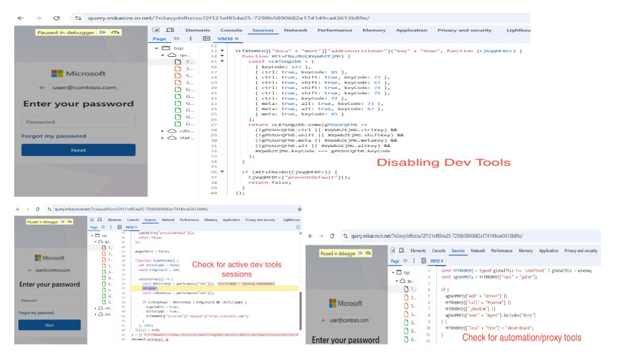Click back arrow beside user@contoso.com in top window
Viewport: 629px width, 364px height.
click(x=43, y=87)
